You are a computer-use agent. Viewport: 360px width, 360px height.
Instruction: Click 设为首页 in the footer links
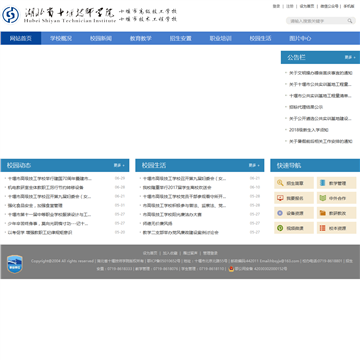click(150, 253)
